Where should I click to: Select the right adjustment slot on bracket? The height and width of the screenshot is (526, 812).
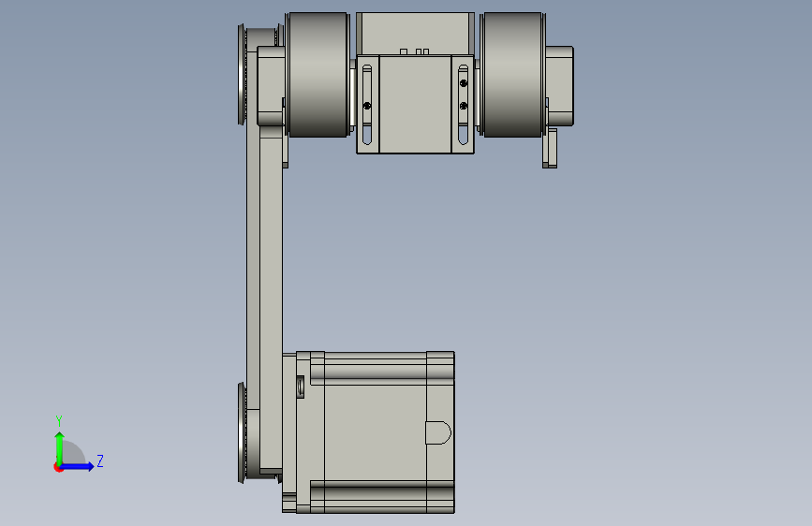pos(463,104)
